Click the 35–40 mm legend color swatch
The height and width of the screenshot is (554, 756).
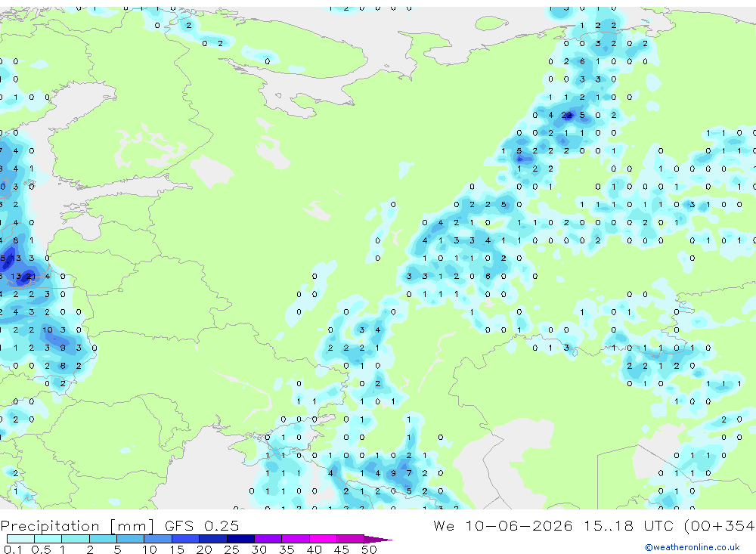tap(296, 539)
